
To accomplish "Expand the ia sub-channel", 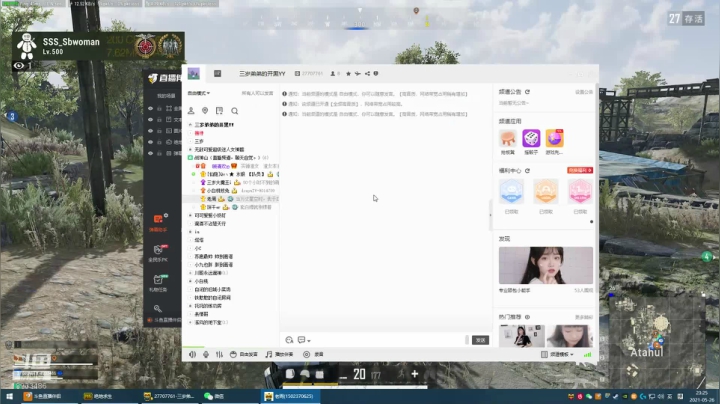I will [191, 232].
